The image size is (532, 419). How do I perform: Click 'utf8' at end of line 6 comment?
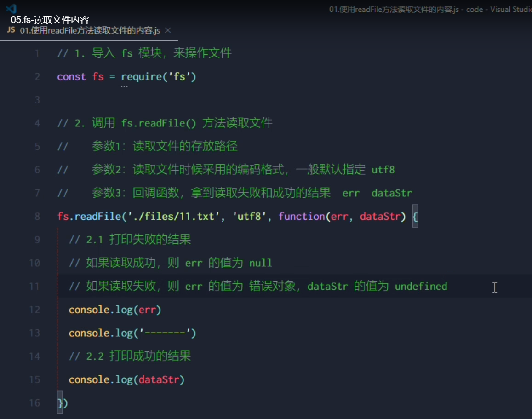tap(383, 170)
